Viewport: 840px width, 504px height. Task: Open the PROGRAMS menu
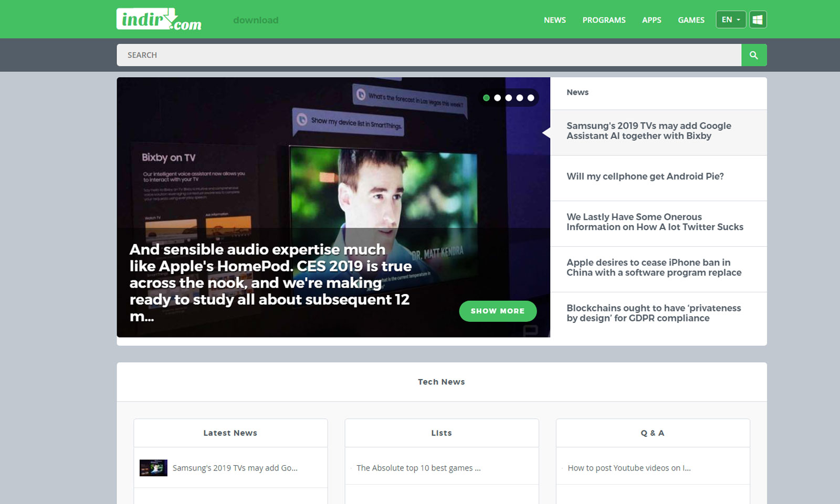[x=604, y=20]
